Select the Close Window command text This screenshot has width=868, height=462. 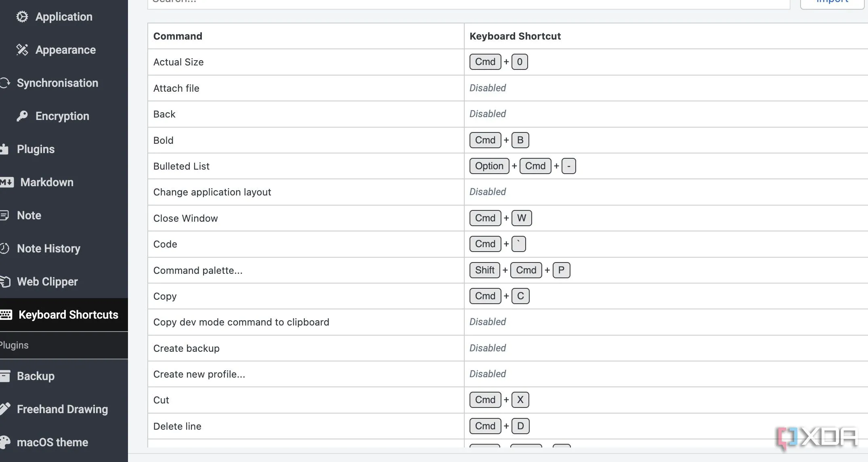point(186,218)
